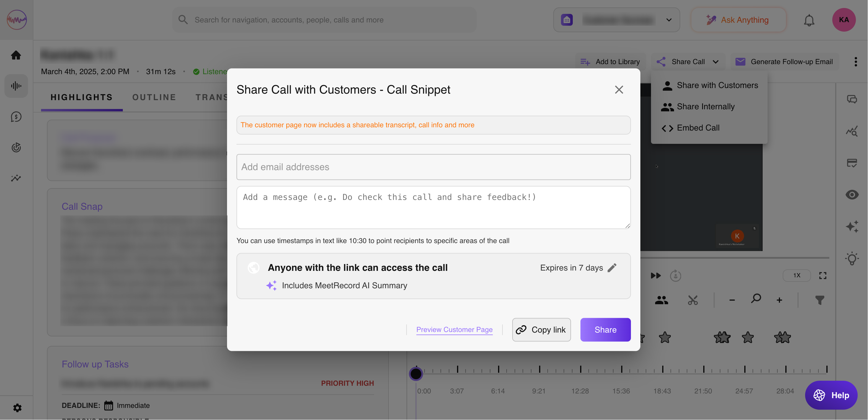The height and width of the screenshot is (420, 868).
Task: Click the AI sparkle icon in right sidebar
Action: click(x=852, y=227)
